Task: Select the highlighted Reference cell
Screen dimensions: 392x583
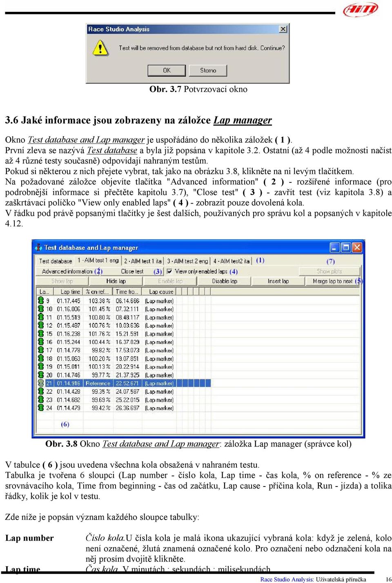Action: tap(98, 383)
